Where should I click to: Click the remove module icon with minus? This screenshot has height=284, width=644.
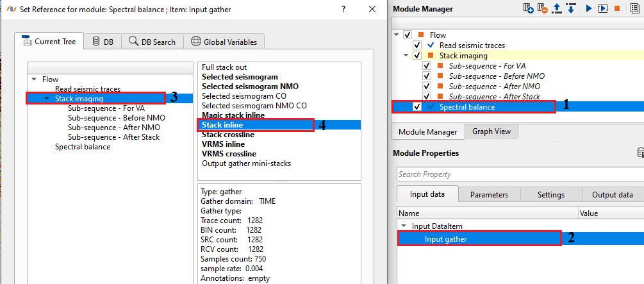[543, 8]
